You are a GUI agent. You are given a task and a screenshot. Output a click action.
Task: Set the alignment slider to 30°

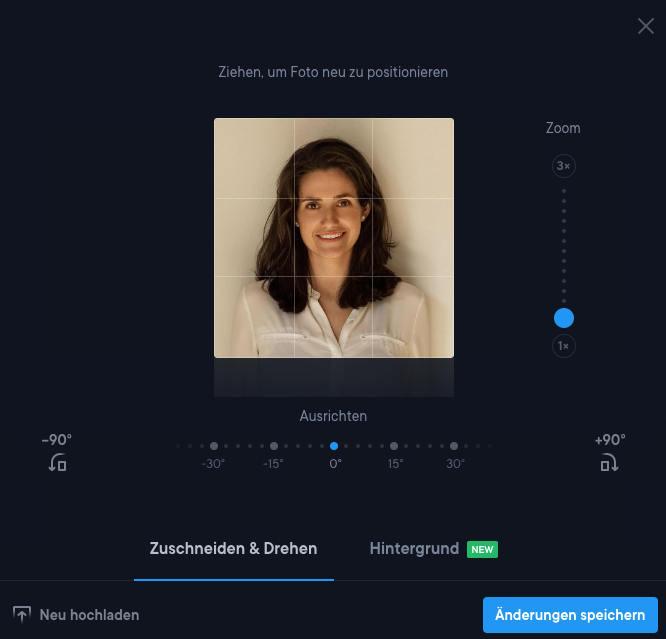454,446
